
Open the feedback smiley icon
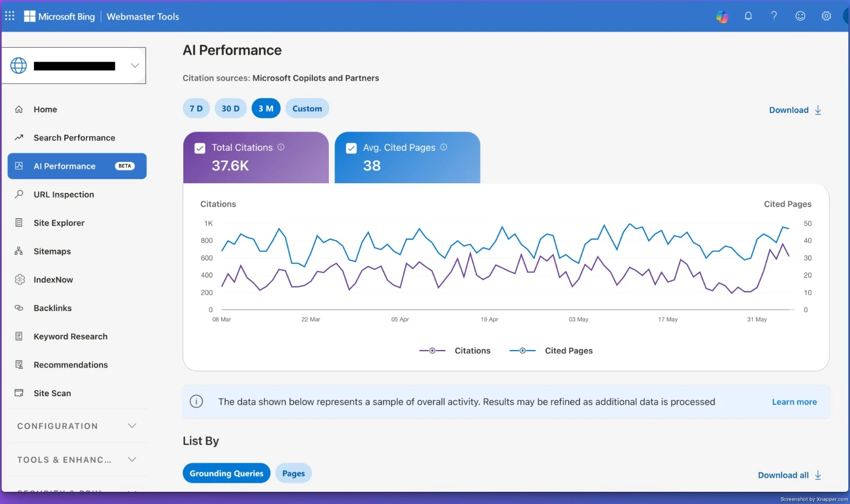click(800, 16)
